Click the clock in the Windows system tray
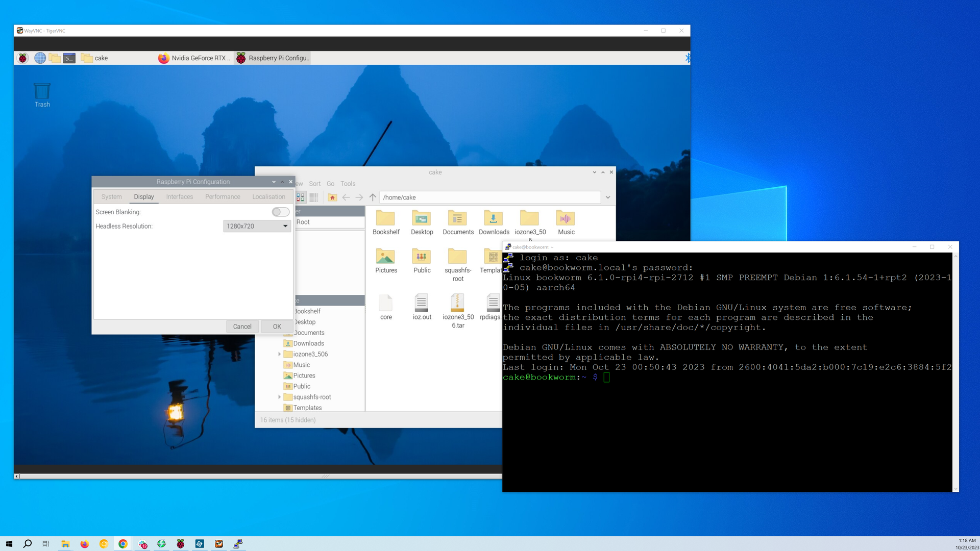This screenshot has width=980, height=551. point(967,544)
